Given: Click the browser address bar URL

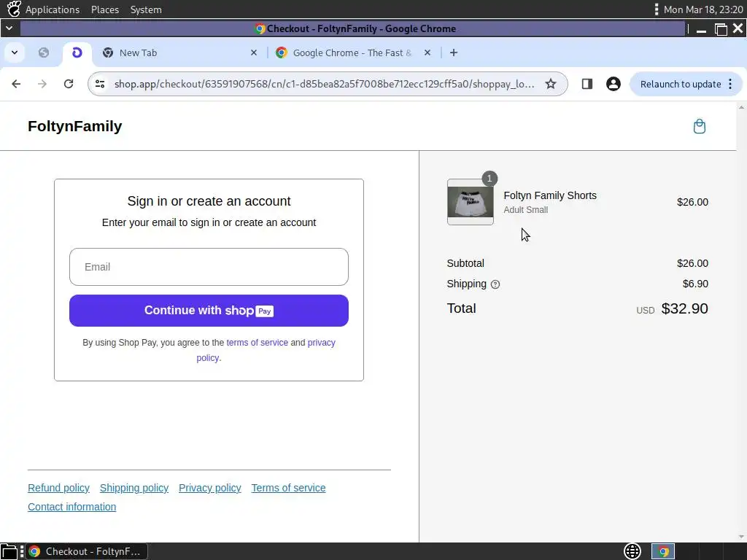Looking at the screenshot, I should [324, 84].
